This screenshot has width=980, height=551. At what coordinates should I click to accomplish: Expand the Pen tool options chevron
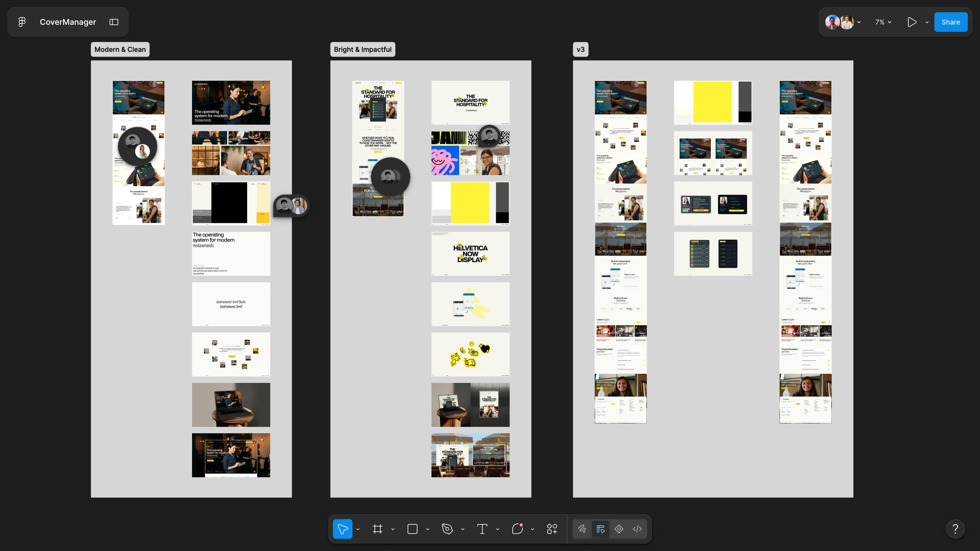[x=463, y=529]
